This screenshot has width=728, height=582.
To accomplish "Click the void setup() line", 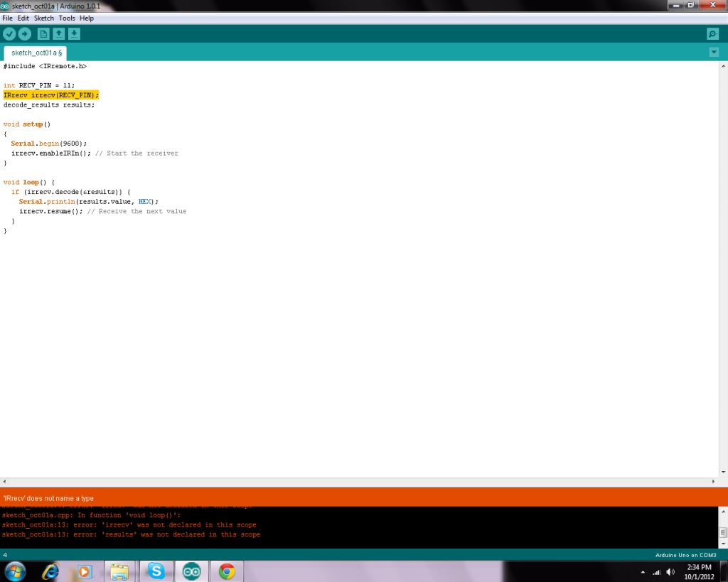I will tap(27, 124).
